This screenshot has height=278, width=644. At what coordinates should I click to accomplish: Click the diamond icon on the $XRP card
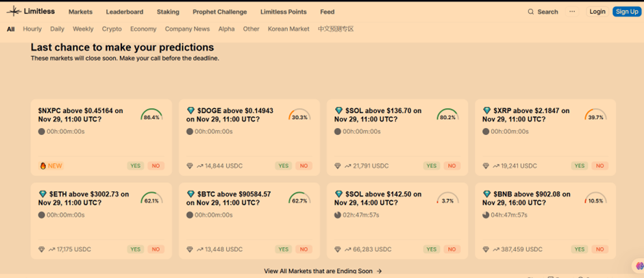(x=486, y=111)
